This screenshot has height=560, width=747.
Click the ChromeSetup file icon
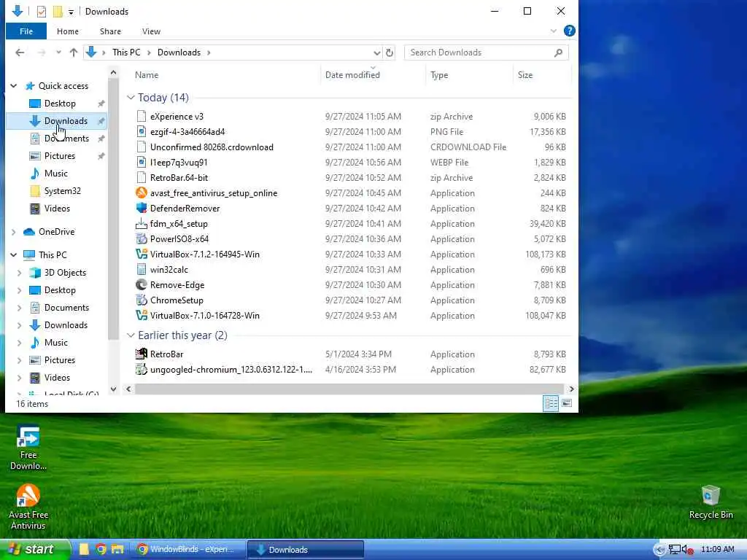coord(141,300)
